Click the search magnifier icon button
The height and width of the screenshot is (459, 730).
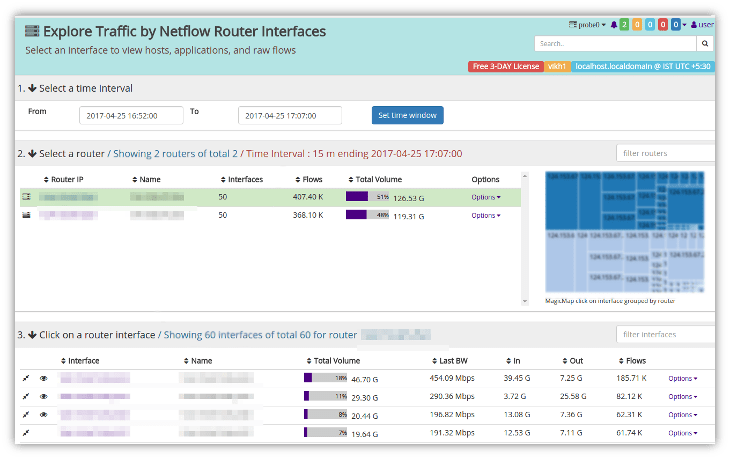(x=705, y=43)
